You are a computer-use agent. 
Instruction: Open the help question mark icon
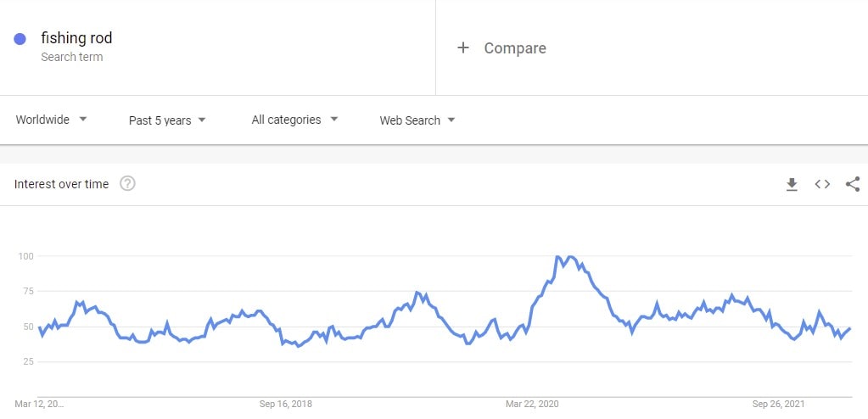pos(127,184)
